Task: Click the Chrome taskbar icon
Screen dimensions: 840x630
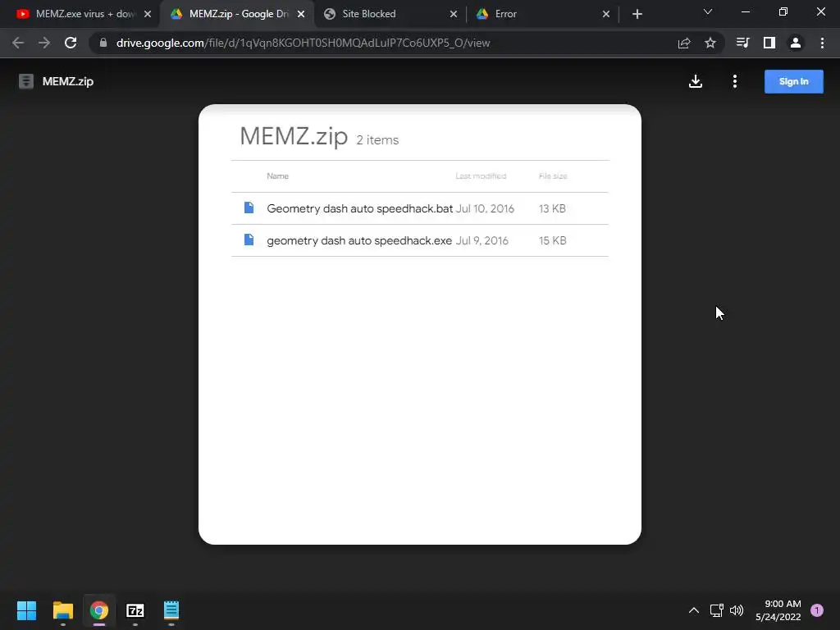Action: coord(99,610)
